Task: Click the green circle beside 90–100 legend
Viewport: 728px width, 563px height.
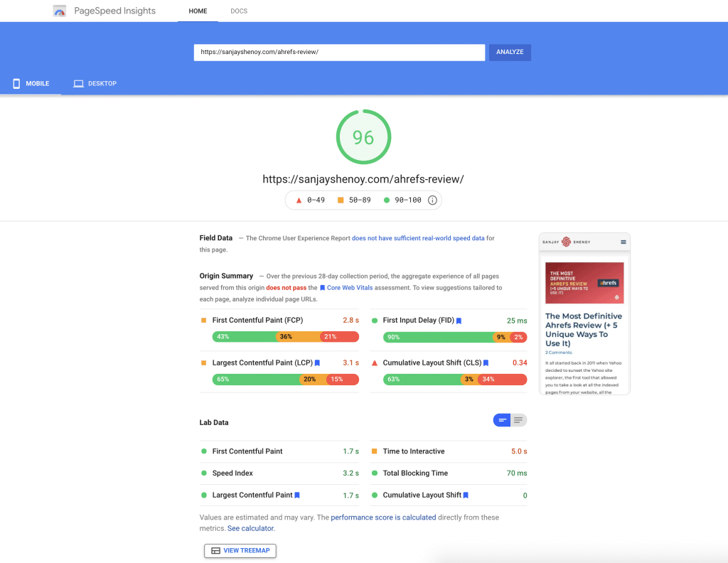Action: [x=386, y=200]
